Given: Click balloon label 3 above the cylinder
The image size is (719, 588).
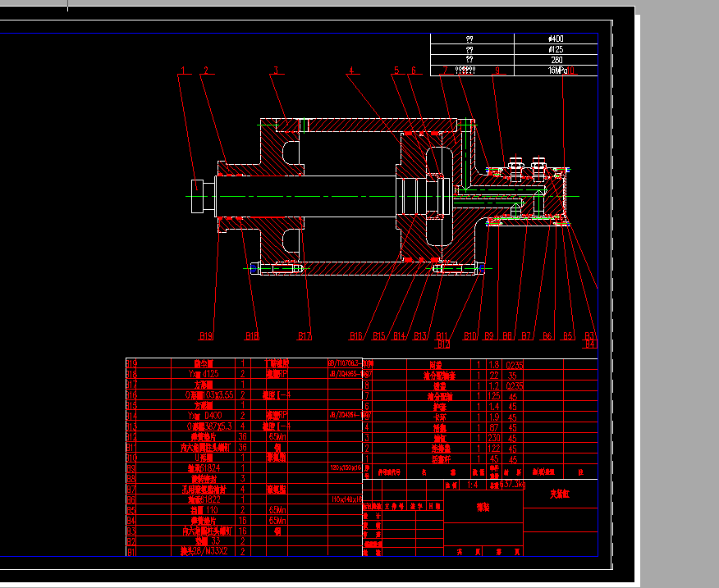Looking at the screenshot, I should [276, 71].
